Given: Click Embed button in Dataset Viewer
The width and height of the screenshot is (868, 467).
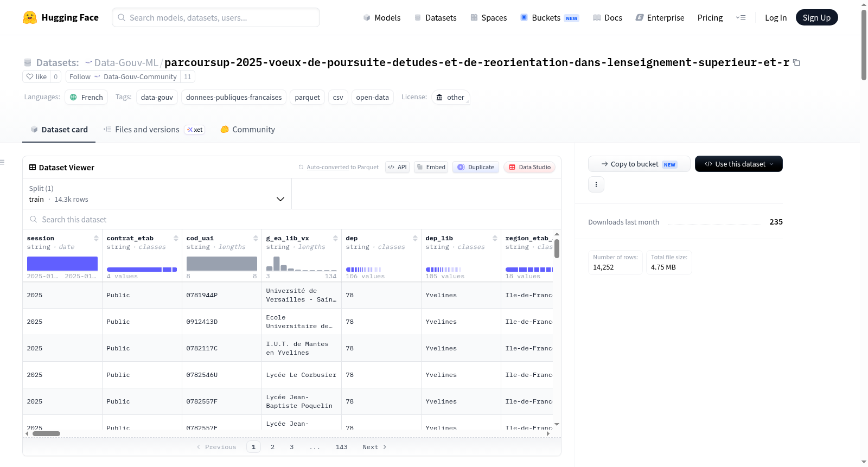Looking at the screenshot, I should [432, 167].
